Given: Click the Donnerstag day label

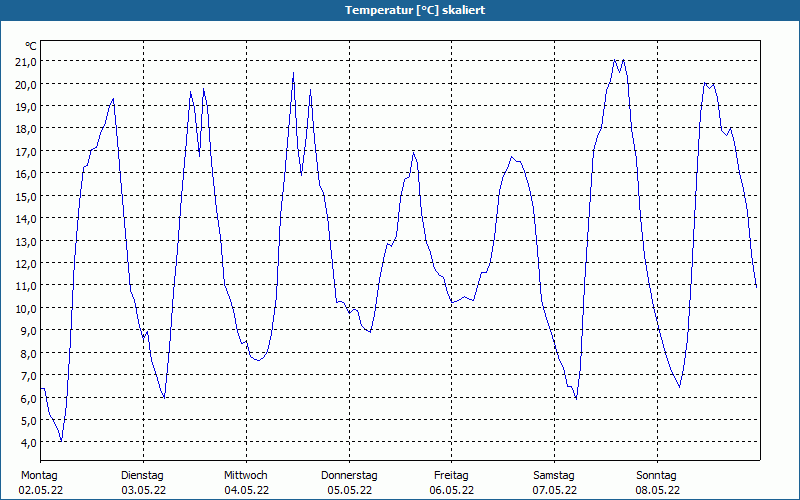Looking at the screenshot, I should tap(349, 476).
